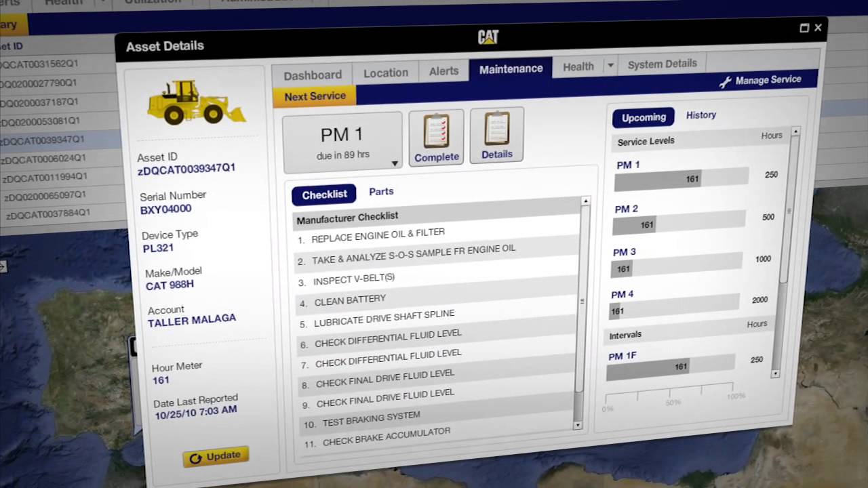Click Account value TALLER MALAGA
The height and width of the screenshot is (488, 868).
(192, 320)
